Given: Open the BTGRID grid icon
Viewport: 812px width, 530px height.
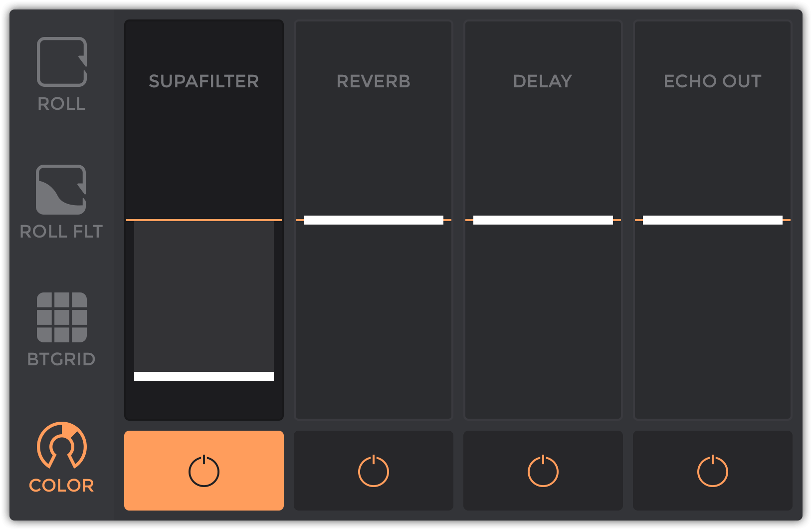Looking at the screenshot, I should point(62,317).
